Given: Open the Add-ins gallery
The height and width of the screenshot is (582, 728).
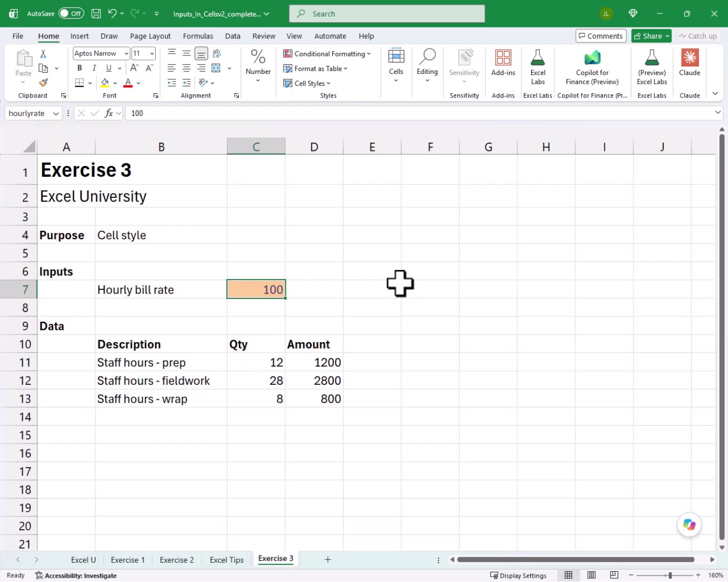Looking at the screenshot, I should tap(503, 63).
